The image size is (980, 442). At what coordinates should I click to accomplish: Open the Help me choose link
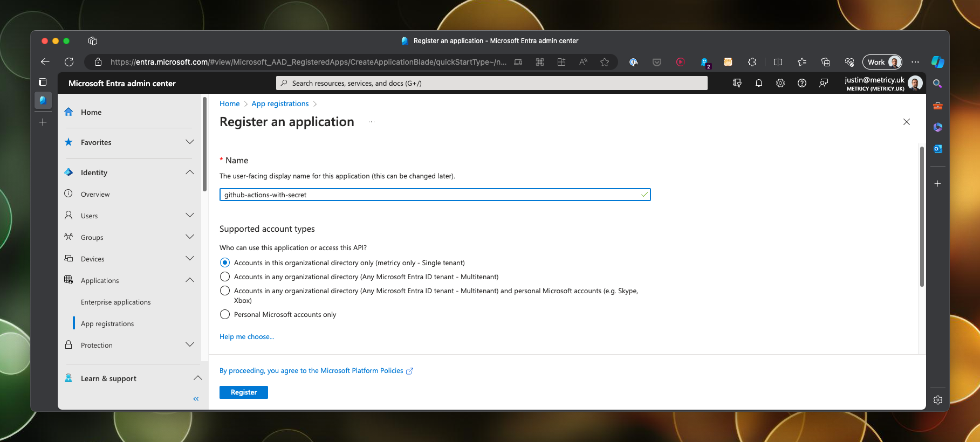(x=246, y=337)
